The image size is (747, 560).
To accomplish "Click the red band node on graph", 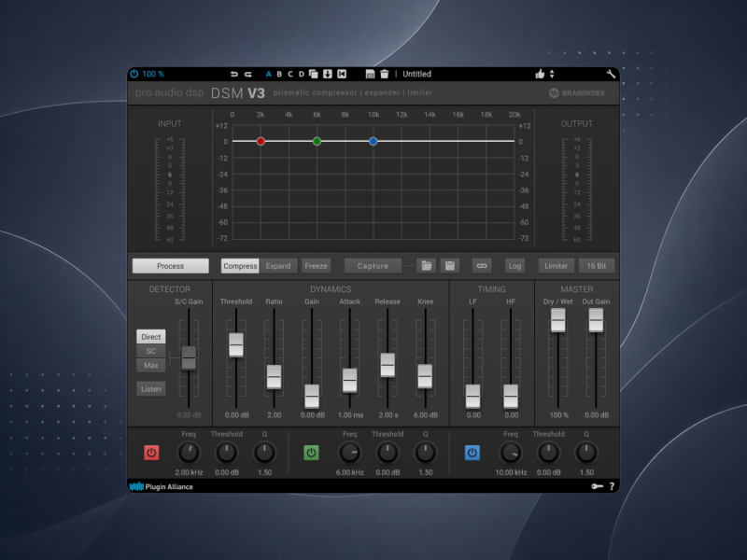I will tap(261, 142).
